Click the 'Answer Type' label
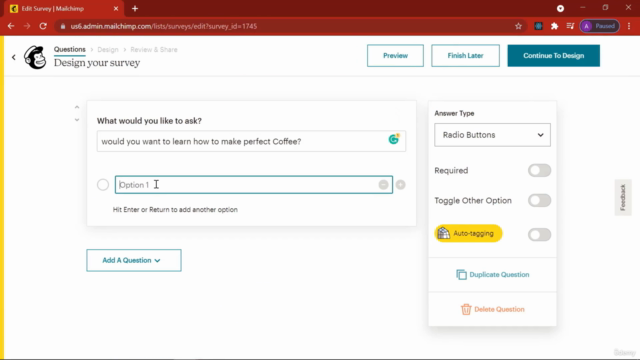 [454, 113]
